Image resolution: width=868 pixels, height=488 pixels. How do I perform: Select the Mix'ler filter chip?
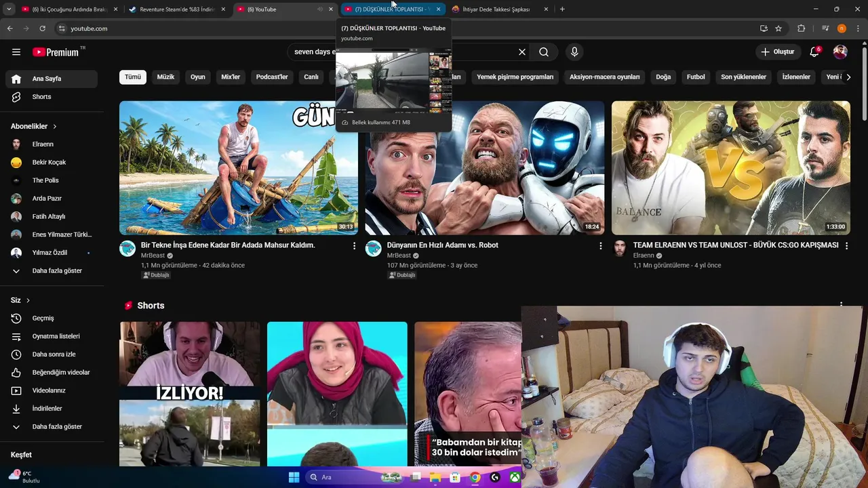pos(231,77)
